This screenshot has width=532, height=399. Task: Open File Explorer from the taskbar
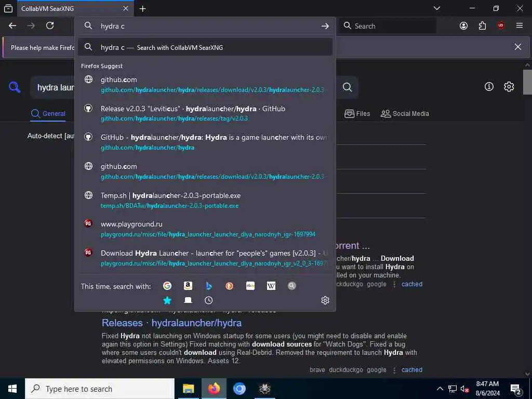pyautogui.click(x=188, y=389)
